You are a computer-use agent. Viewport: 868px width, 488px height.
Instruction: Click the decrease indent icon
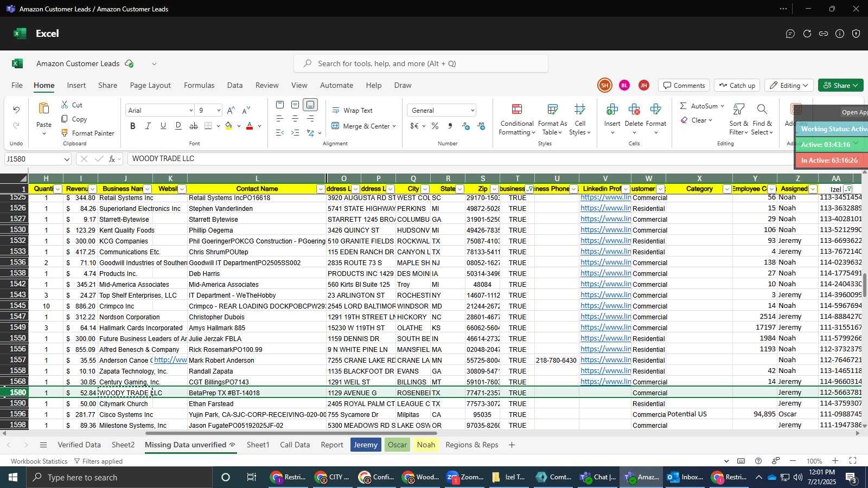click(x=280, y=133)
